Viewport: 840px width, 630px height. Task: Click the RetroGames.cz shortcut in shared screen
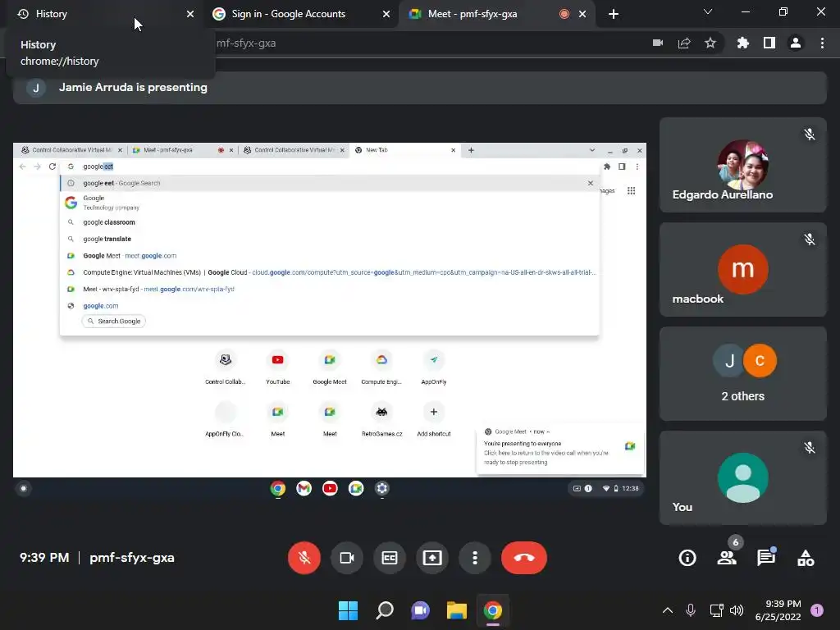381,419
